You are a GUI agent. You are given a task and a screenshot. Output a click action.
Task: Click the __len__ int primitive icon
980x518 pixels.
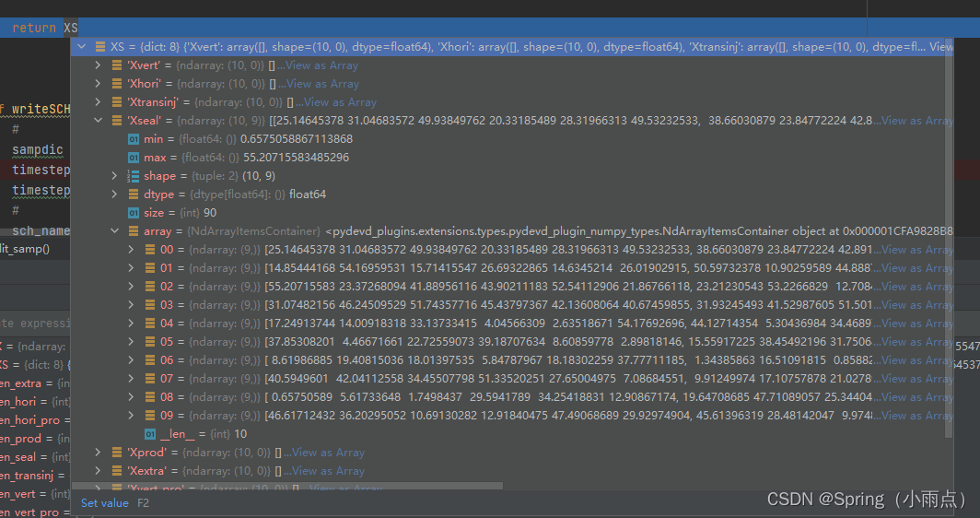coord(150,433)
